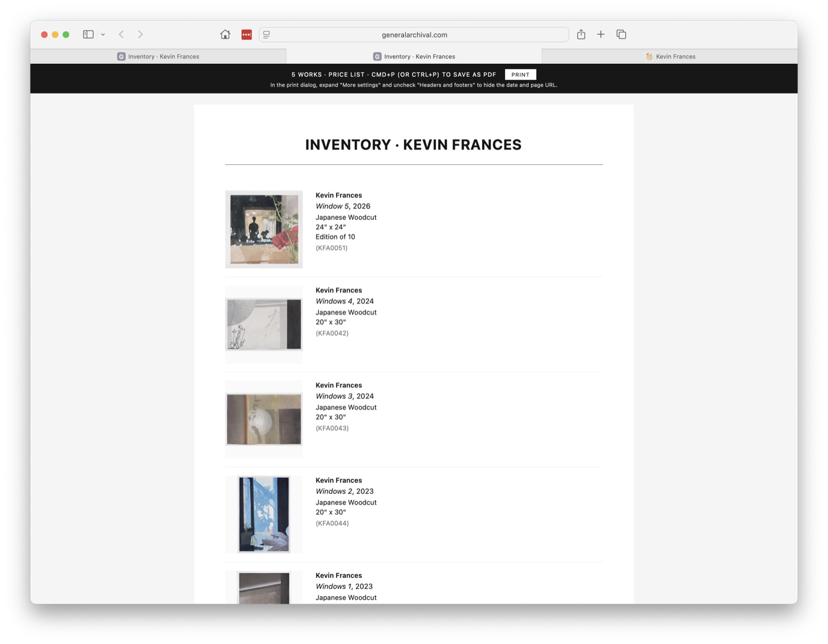Click the red password manager extension icon
Viewport: 828px width, 644px height.
(x=247, y=35)
